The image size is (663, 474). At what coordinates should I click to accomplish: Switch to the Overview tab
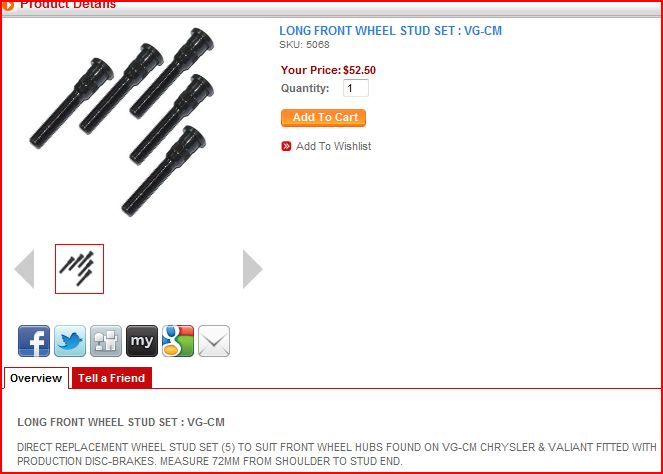point(36,378)
